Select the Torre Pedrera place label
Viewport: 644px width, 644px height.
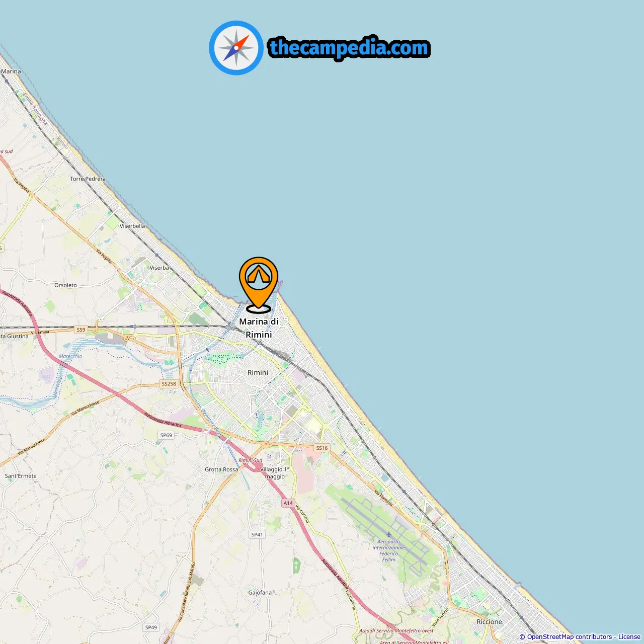point(88,179)
